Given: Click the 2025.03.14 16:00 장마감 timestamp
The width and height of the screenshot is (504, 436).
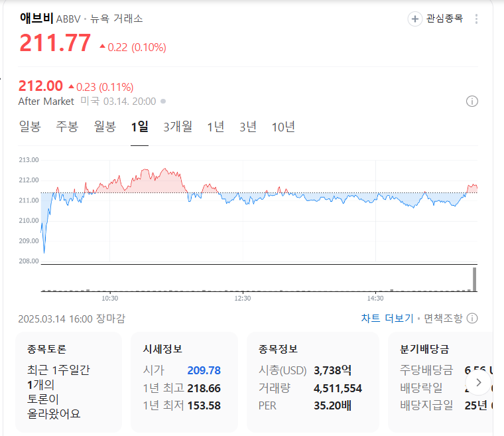Looking at the screenshot, I should tap(72, 319).
